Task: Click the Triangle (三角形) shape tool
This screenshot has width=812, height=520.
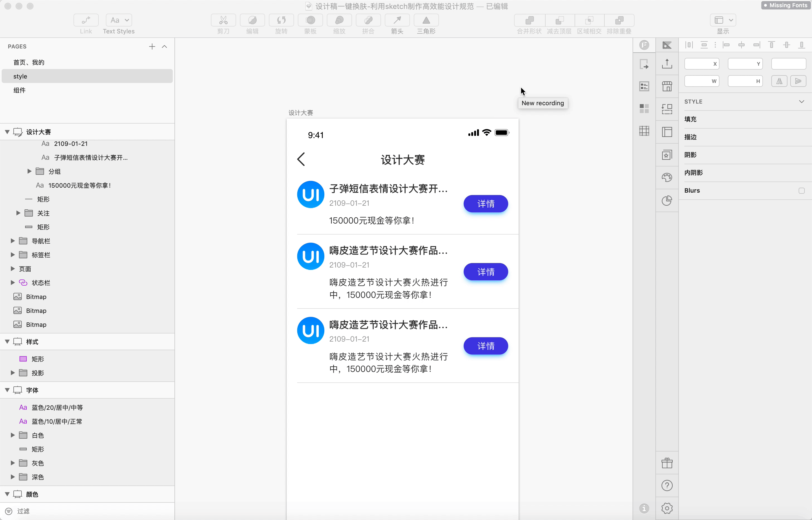Action: pyautogui.click(x=426, y=21)
